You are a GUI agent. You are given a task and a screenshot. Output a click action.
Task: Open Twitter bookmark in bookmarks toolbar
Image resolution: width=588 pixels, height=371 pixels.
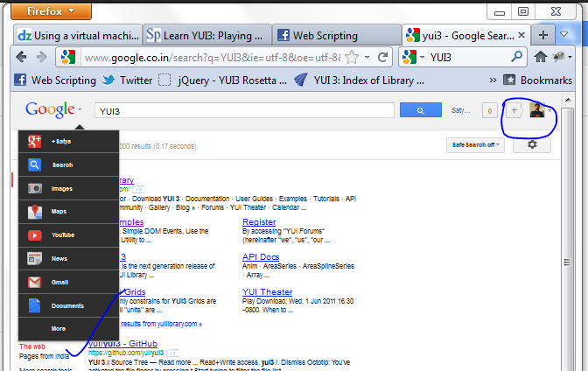tap(128, 80)
